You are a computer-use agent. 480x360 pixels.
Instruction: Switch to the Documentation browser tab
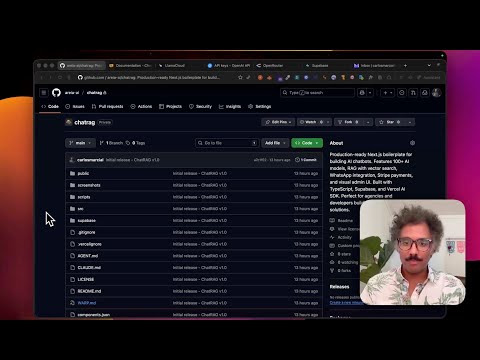(130, 65)
